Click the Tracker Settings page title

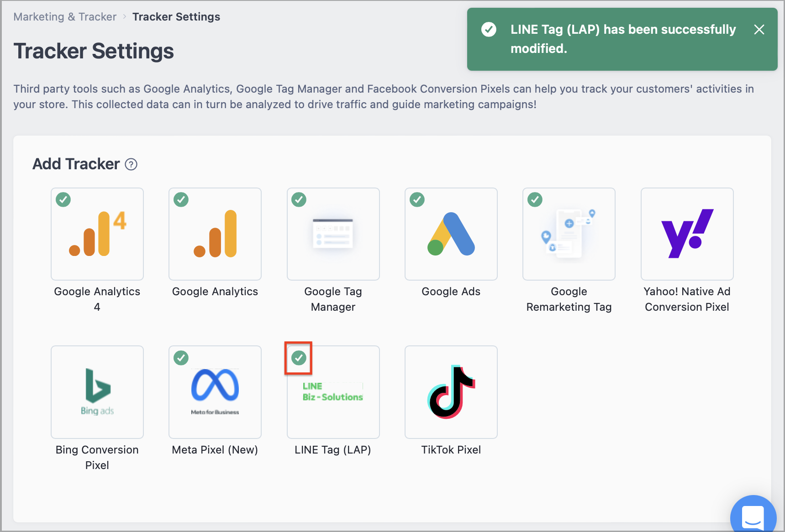tap(94, 51)
